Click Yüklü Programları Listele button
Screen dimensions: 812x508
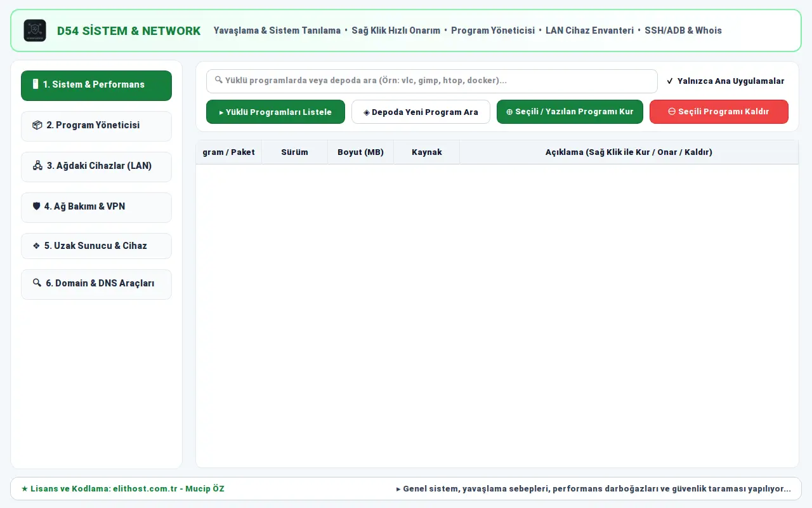275,112
